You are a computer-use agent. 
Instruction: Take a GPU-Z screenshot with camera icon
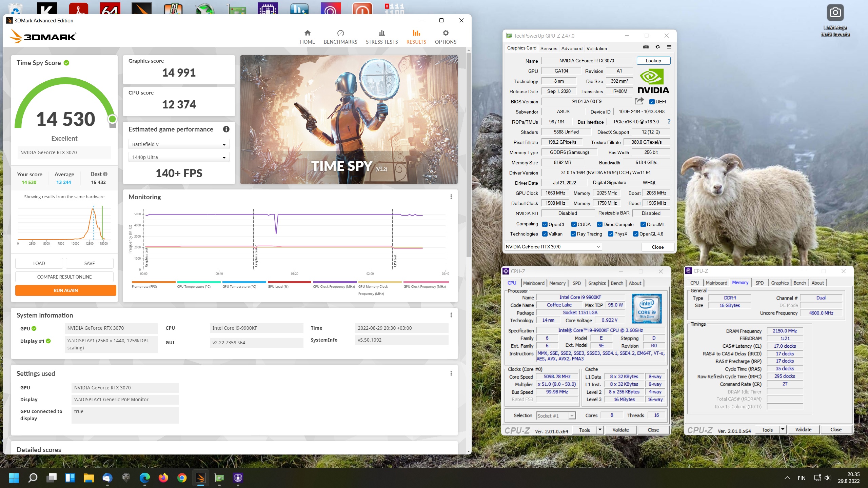646,47
